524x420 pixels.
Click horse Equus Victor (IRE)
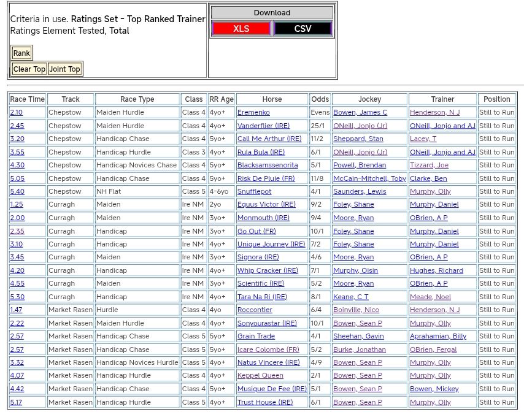coord(266,205)
